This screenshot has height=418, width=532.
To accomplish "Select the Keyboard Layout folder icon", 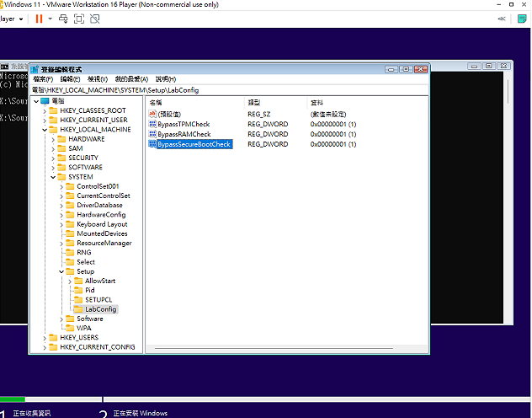I will (70, 224).
